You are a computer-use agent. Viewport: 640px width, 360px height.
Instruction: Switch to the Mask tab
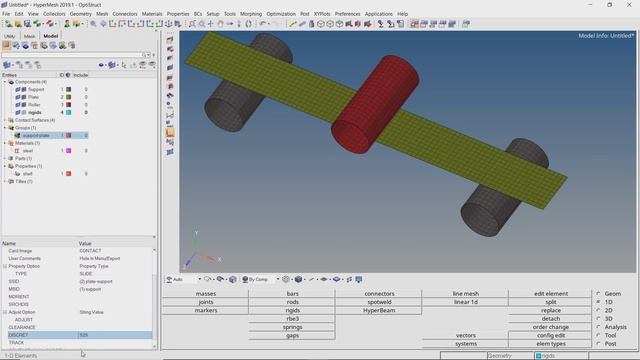pyautogui.click(x=29, y=36)
